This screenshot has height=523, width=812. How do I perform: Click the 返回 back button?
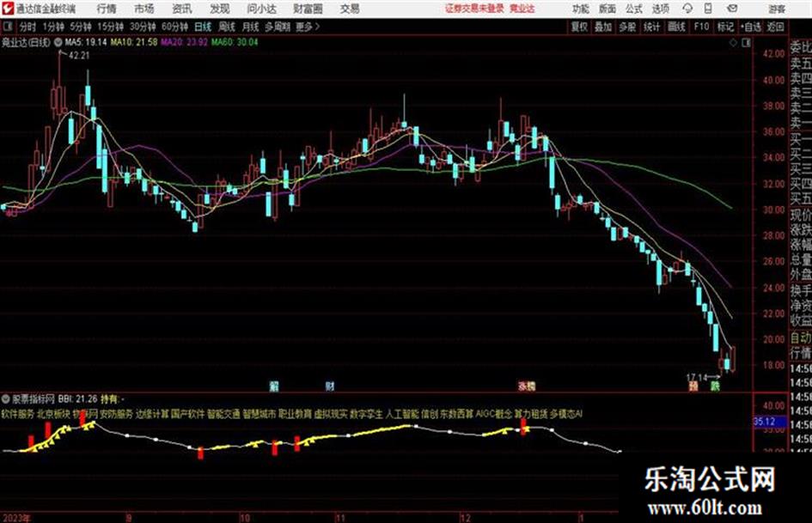tap(775, 27)
